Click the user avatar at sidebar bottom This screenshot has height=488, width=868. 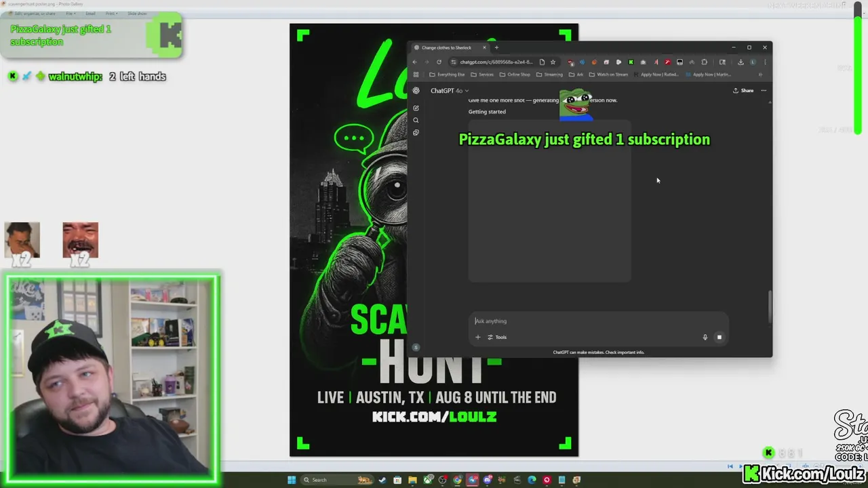click(416, 348)
